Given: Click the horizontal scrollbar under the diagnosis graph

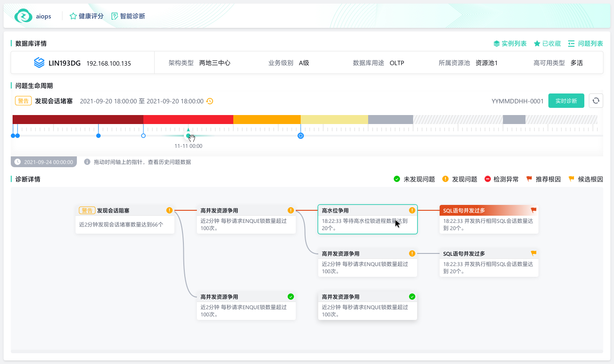Looking at the screenshot, I should [x=307, y=351].
